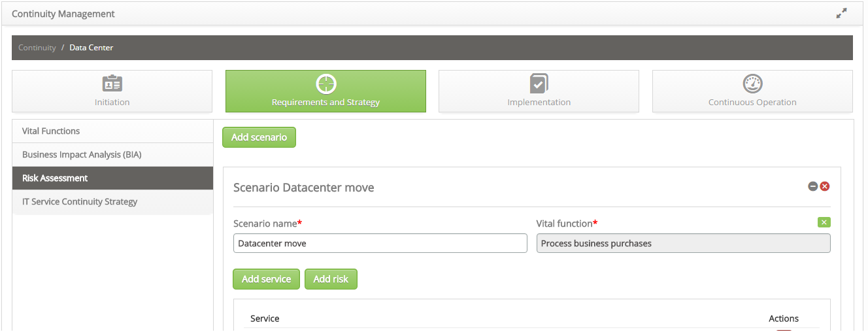The width and height of the screenshot is (868, 332).
Task: Click the Requirements and Strategy target icon
Action: 325,84
